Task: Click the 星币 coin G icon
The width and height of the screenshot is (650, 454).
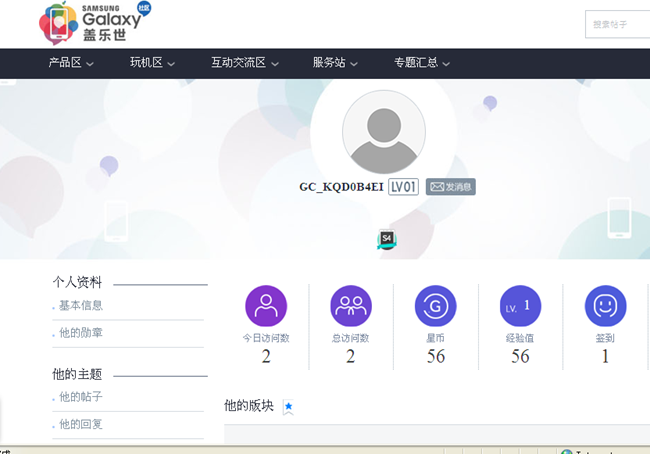Action: 436,306
